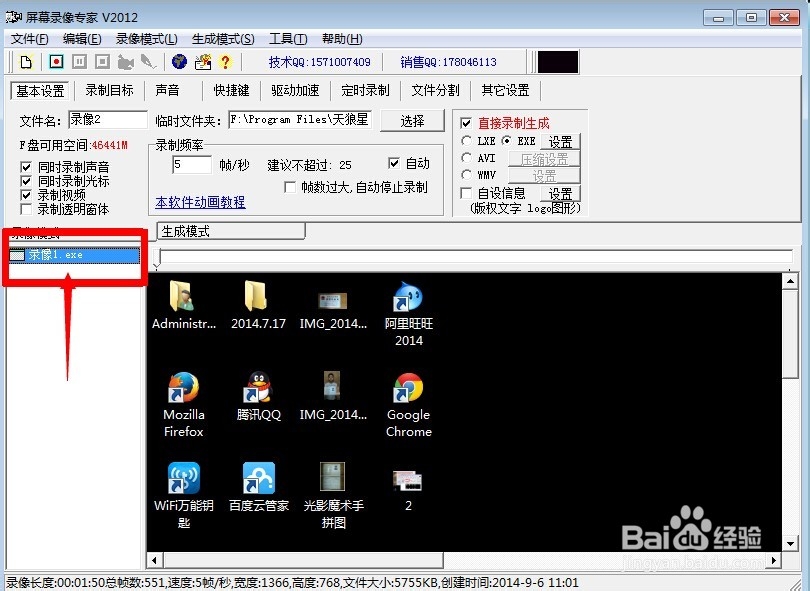Toggle the 自动 frame rate checkbox
This screenshot has height=591, width=810.
pos(394,163)
